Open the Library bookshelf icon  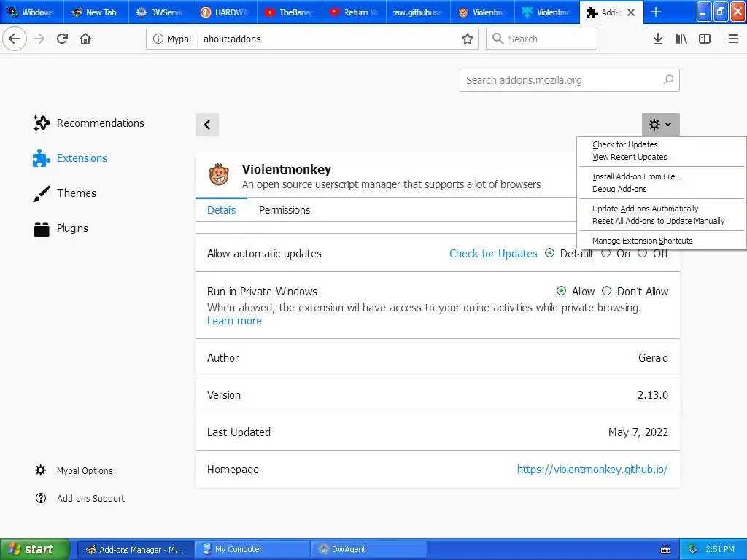[681, 39]
